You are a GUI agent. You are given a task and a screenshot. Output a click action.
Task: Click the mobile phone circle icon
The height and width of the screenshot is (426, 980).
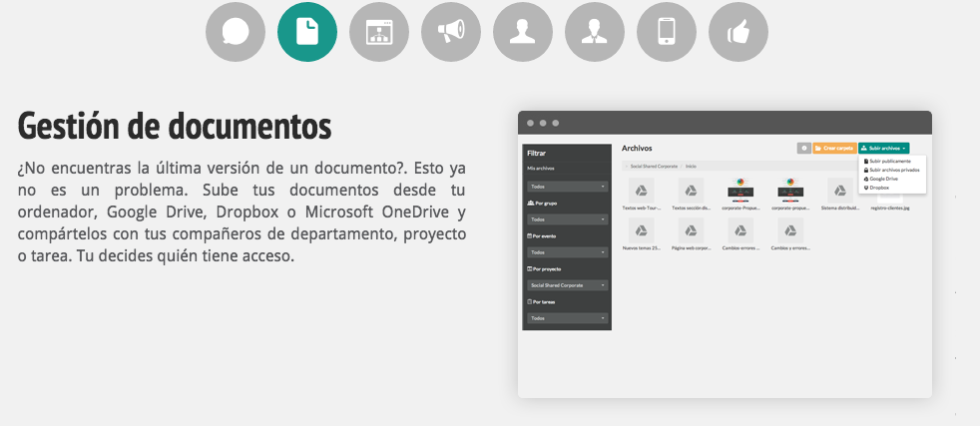point(667,32)
